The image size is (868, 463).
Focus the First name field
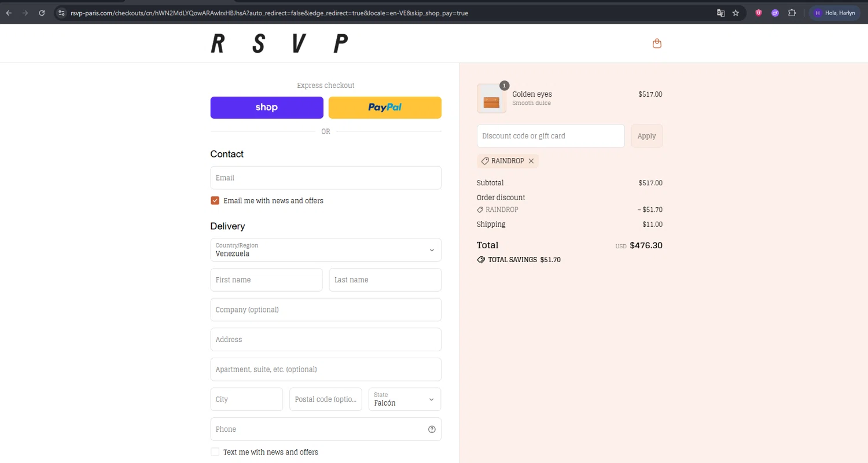coord(266,280)
